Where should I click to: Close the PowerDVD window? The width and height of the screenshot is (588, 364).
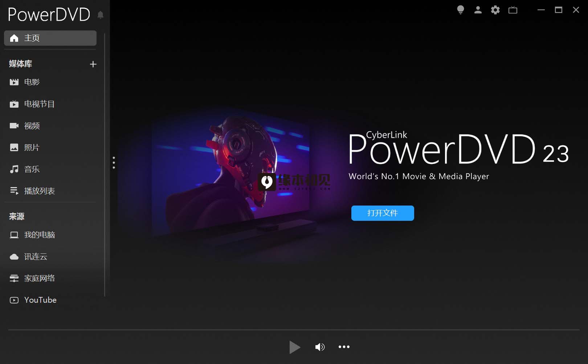tap(576, 10)
